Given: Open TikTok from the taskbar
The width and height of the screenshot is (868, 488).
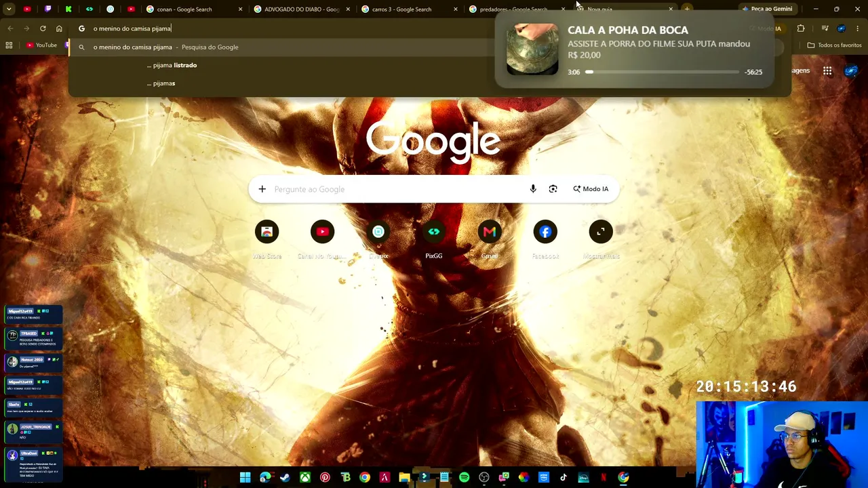Looking at the screenshot, I should (564, 478).
